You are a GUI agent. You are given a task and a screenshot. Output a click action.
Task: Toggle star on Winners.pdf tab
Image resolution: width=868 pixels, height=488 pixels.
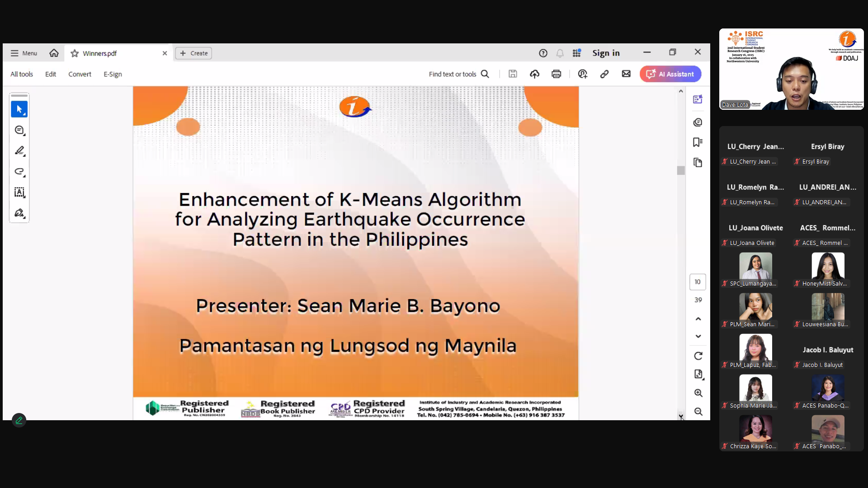[x=75, y=53]
